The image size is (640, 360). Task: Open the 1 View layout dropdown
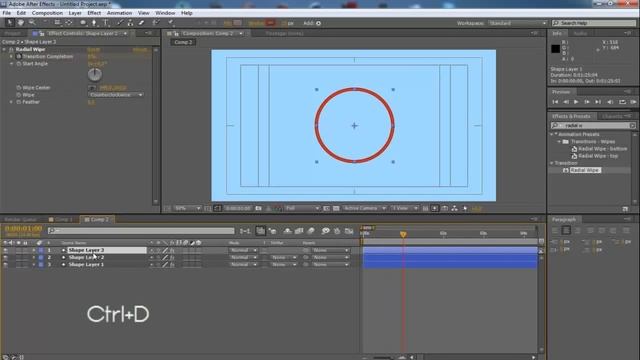point(404,209)
